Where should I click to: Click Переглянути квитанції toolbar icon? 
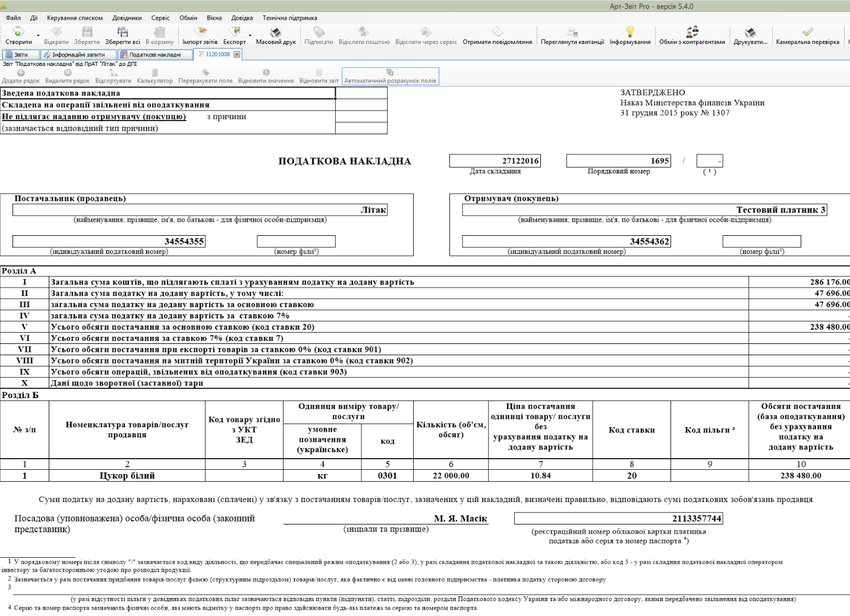click(572, 32)
